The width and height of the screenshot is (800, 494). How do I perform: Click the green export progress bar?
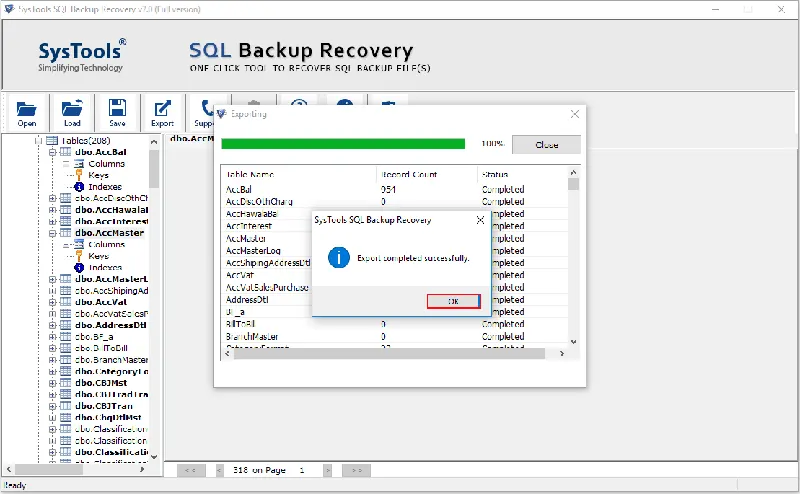(x=343, y=144)
